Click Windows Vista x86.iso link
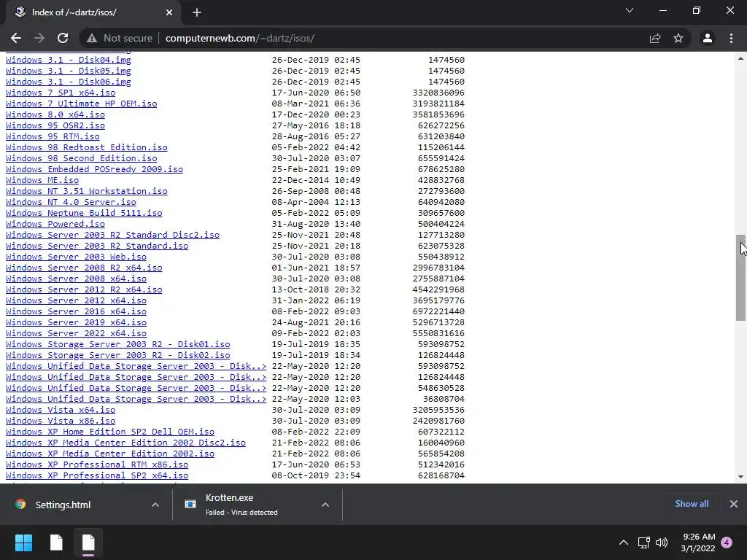This screenshot has height=560, width=747. coord(61,421)
